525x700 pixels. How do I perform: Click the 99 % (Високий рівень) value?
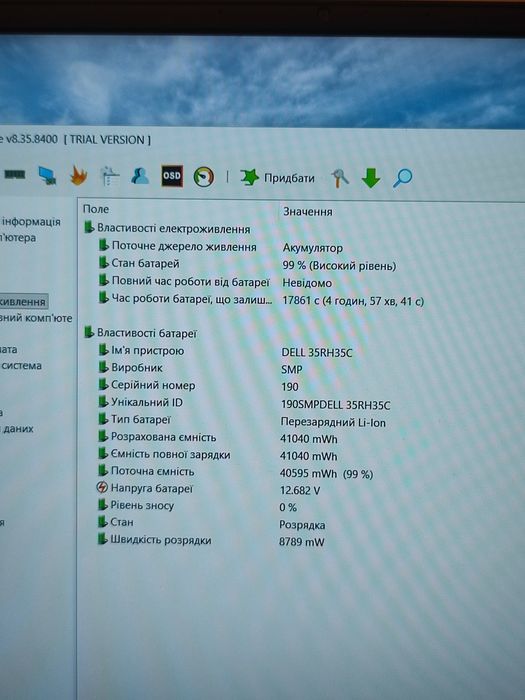[339, 266]
